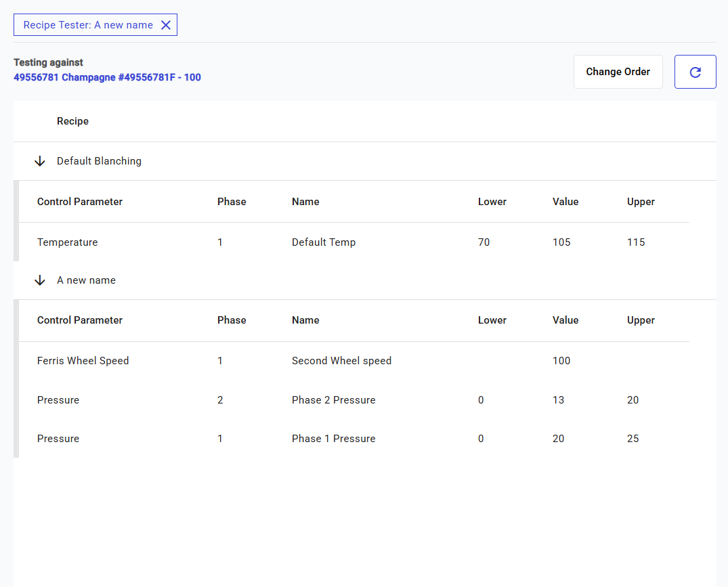This screenshot has width=728, height=587.
Task: Click the upper limit 25 for Phase 1 Pressure
Action: tap(633, 439)
